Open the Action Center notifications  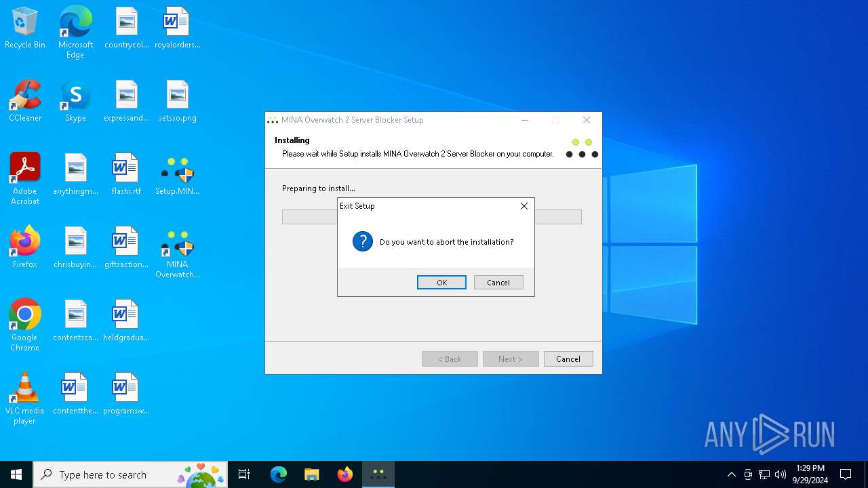(x=846, y=474)
